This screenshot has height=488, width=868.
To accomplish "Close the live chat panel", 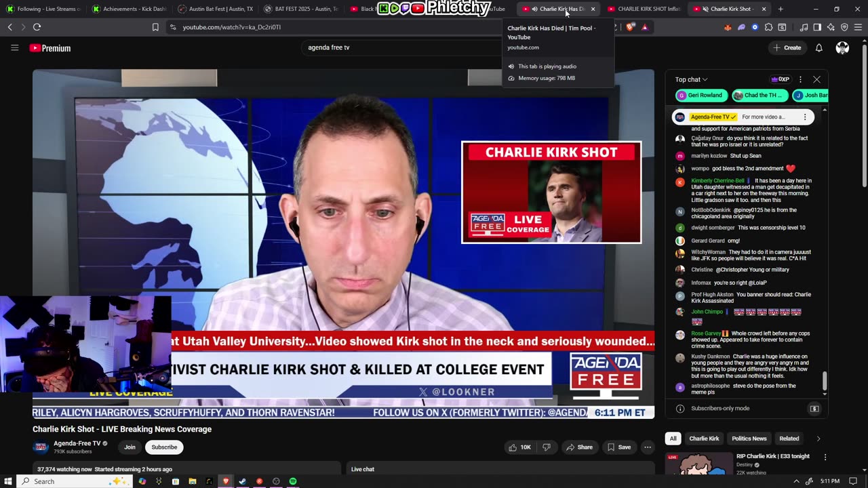I will pyautogui.click(x=816, y=79).
